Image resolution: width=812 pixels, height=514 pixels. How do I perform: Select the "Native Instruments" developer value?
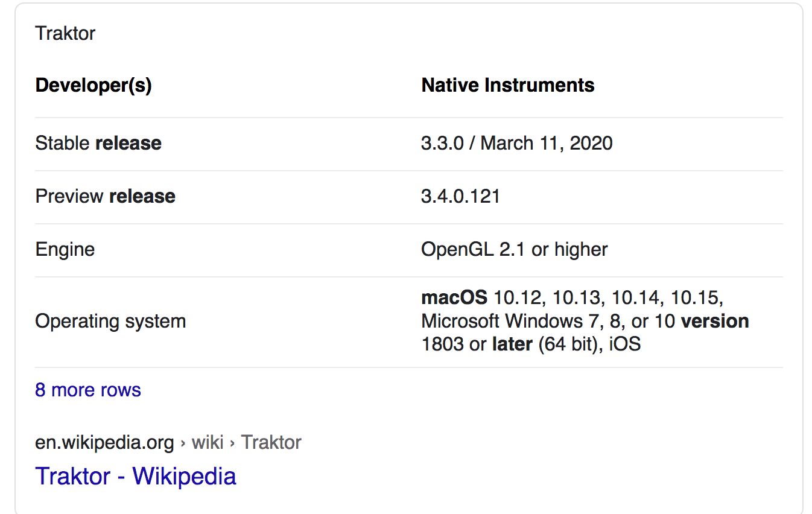coord(508,85)
